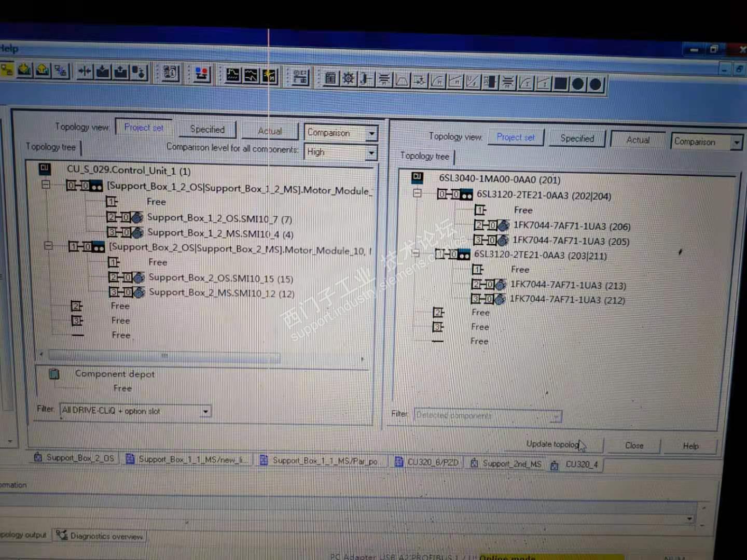
Task: Click the CU icon beside 6SL3040-1MA00-0AA0
Action: coord(418,177)
